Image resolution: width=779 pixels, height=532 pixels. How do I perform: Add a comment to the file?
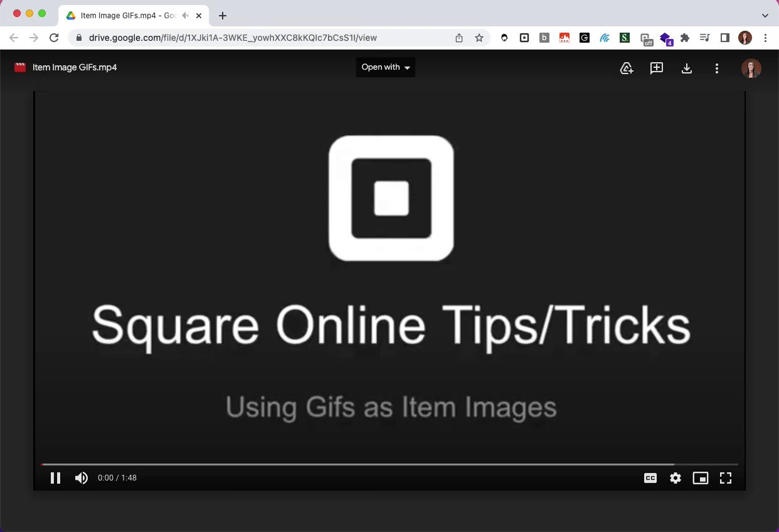click(657, 68)
